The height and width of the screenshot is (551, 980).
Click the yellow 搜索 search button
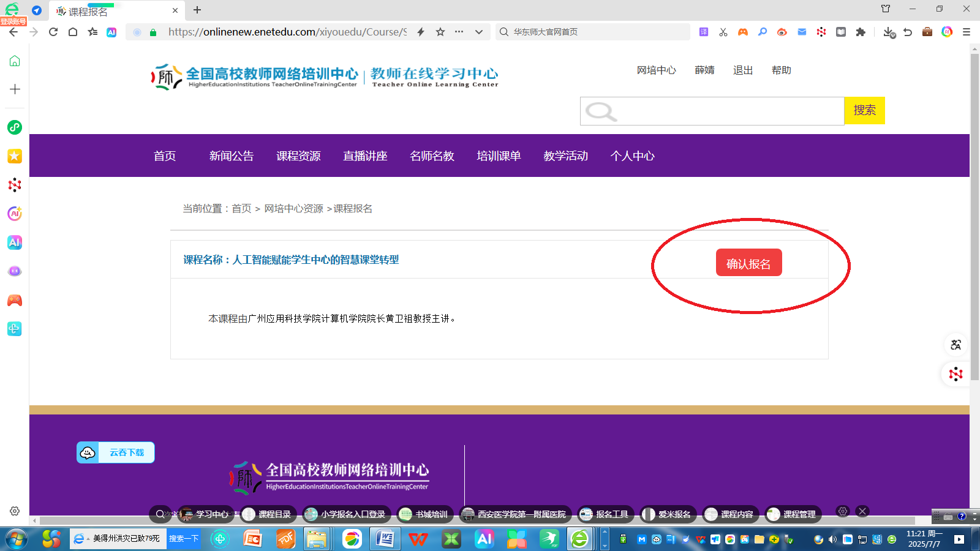(x=864, y=111)
